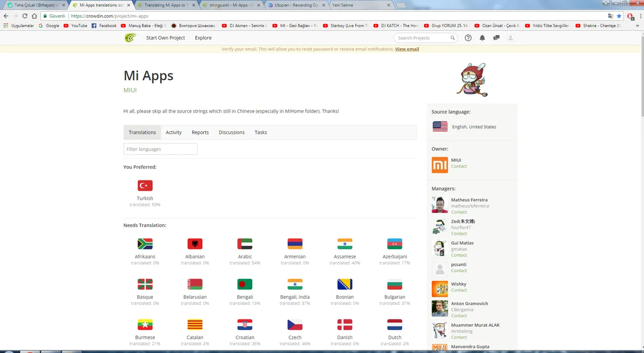Screen dimensions: 644x353
Task: Open the user profile avatar icon
Action: 511,38
